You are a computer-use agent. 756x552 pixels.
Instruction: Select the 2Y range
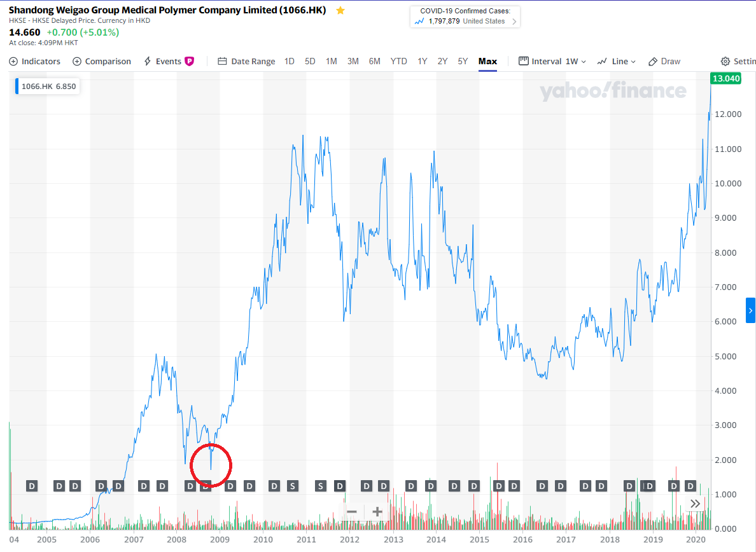coord(443,61)
